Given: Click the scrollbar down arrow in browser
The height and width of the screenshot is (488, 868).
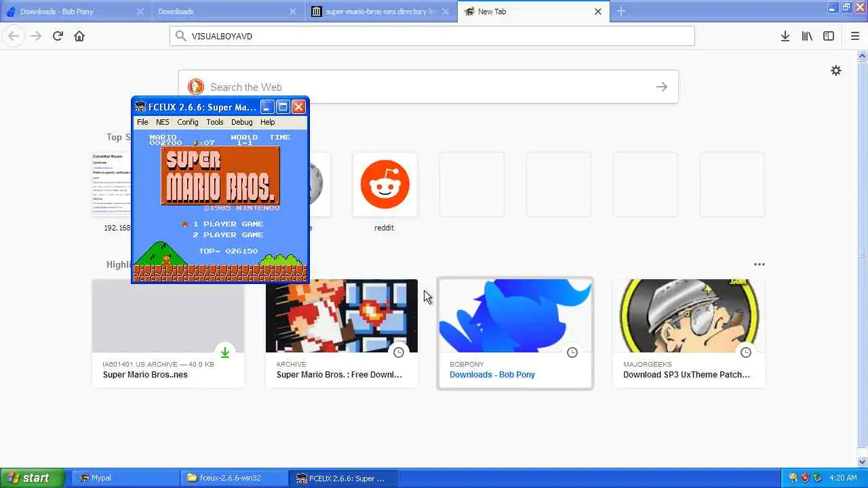Looking at the screenshot, I should 862,461.
